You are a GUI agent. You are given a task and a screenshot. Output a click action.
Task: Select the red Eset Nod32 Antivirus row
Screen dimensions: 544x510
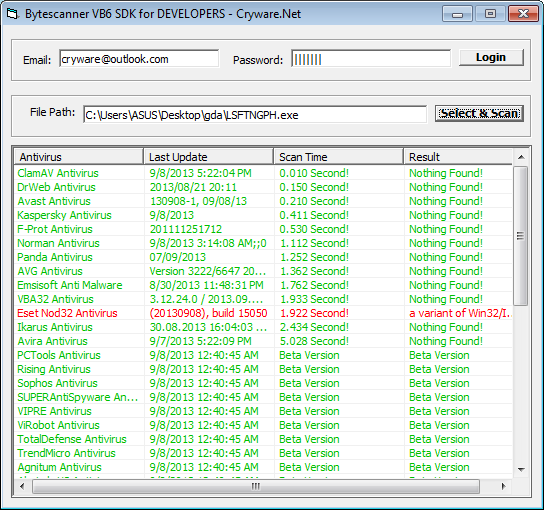[263, 313]
